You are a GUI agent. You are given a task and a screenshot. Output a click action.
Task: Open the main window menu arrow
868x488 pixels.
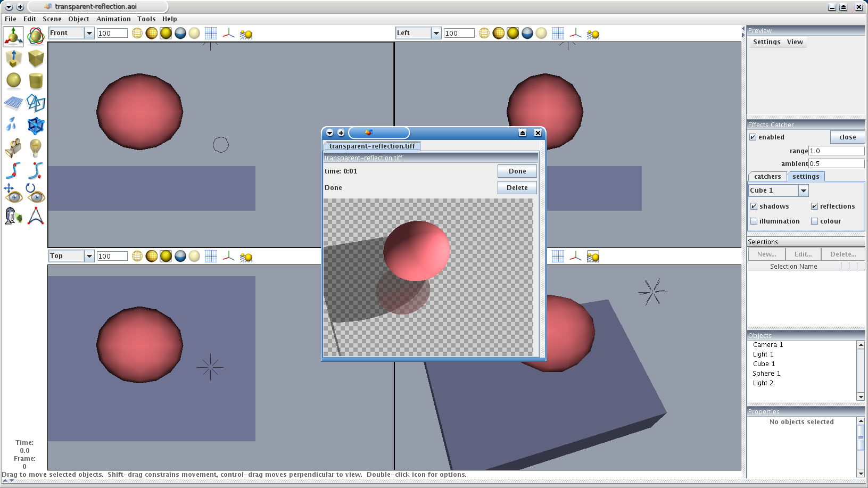(x=9, y=7)
